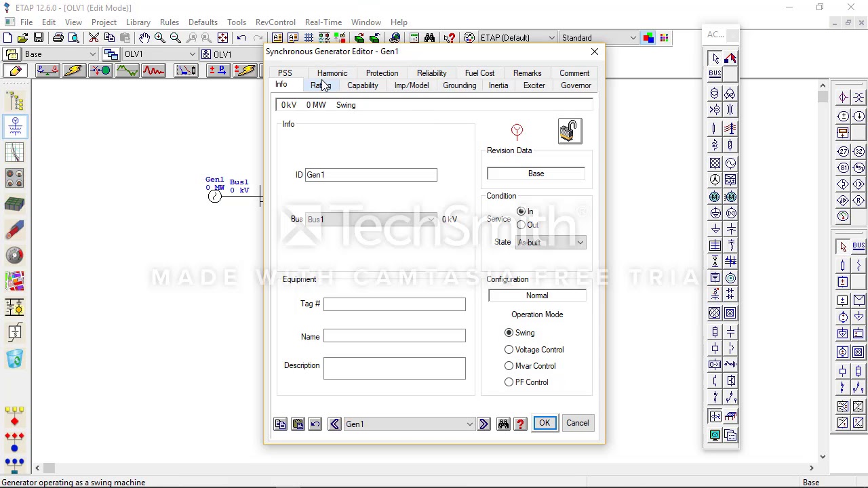Image resolution: width=868 pixels, height=488 pixels.
Task: Click the binoculars Find icon in dialog
Action: (x=503, y=424)
